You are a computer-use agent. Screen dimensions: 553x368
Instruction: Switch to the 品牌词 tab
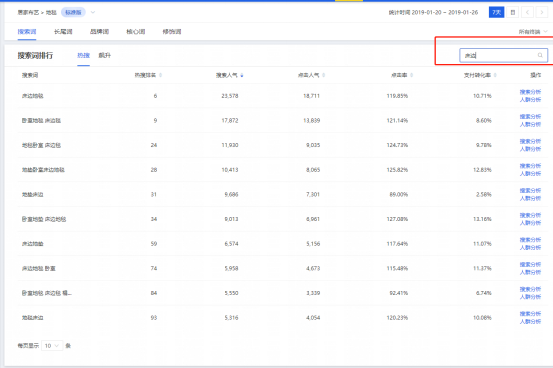(x=99, y=32)
